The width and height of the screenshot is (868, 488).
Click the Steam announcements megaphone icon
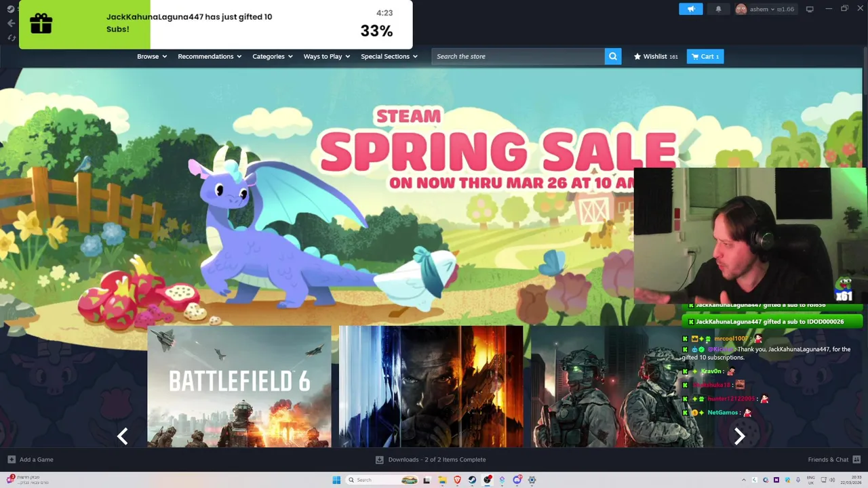tap(691, 9)
